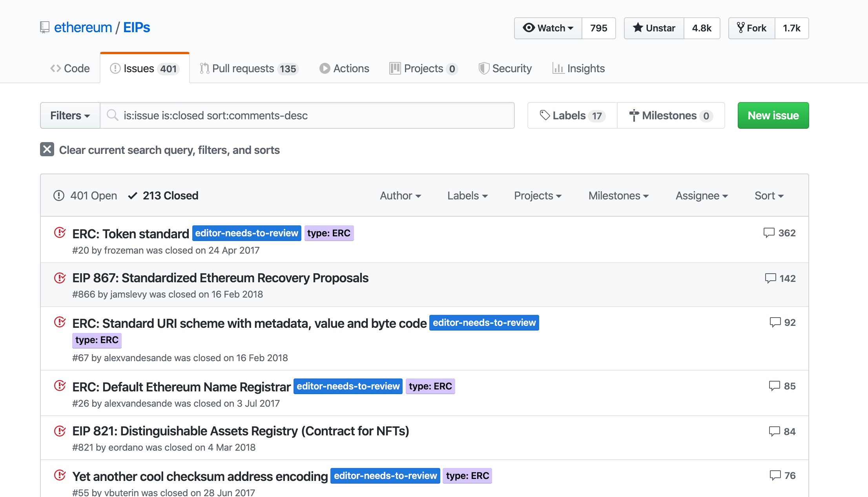Unstar the repository
This screenshot has height=497, width=868.
(x=654, y=28)
